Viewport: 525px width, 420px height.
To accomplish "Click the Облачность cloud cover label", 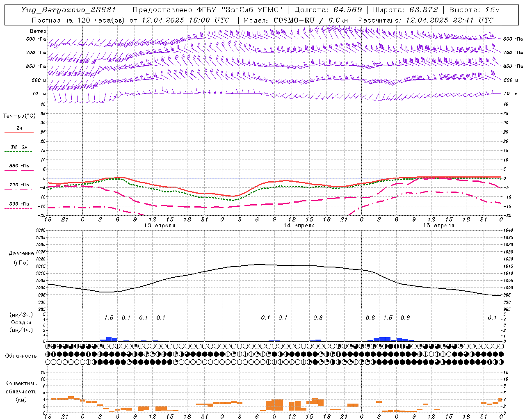I will tap(21, 356).
